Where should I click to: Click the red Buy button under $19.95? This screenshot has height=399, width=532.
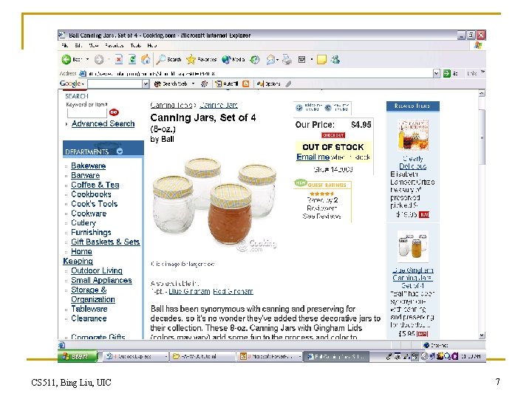(x=424, y=215)
